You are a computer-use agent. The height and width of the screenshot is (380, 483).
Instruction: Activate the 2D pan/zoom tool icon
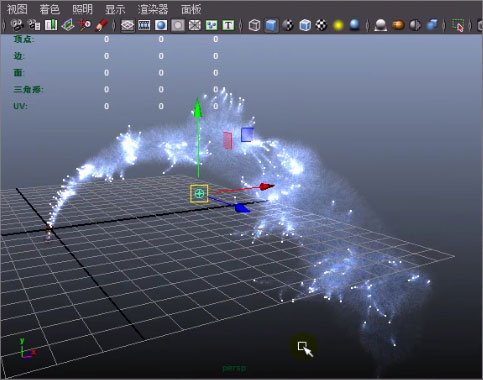[x=84, y=25]
